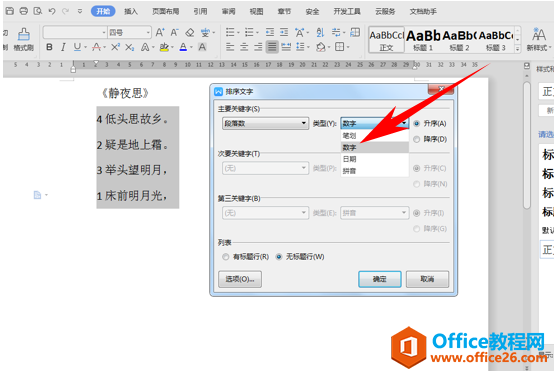This screenshot has width=554, height=375.
Task: Apply the Normal body style
Action: pyautogui.click(x=387, y=40)
